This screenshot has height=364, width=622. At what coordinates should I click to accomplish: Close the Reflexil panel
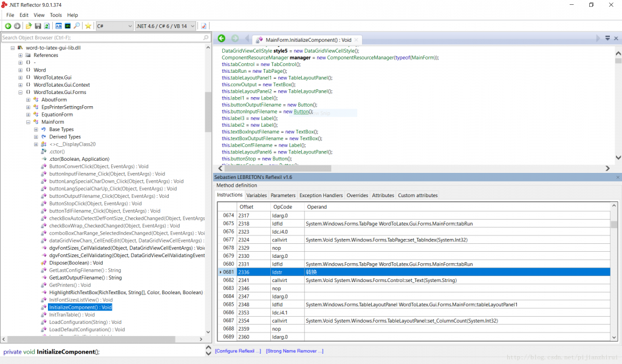point(618,177)
